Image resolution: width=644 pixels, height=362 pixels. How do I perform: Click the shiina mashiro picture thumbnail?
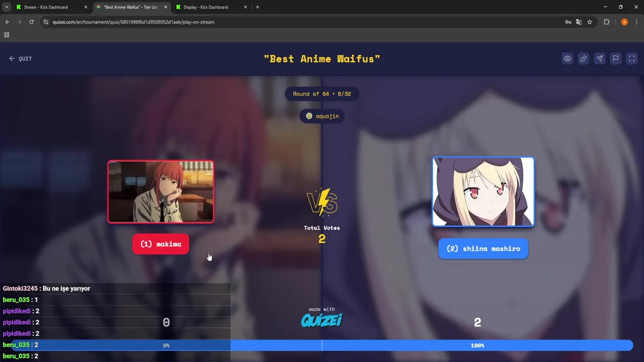click(x=483, y=192)
